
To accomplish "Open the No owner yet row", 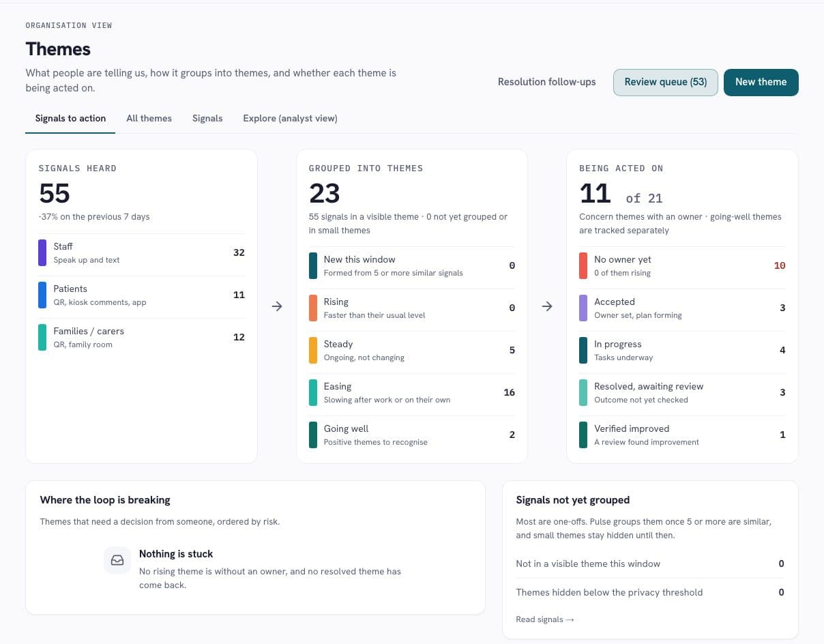I will tap(682, 265).
